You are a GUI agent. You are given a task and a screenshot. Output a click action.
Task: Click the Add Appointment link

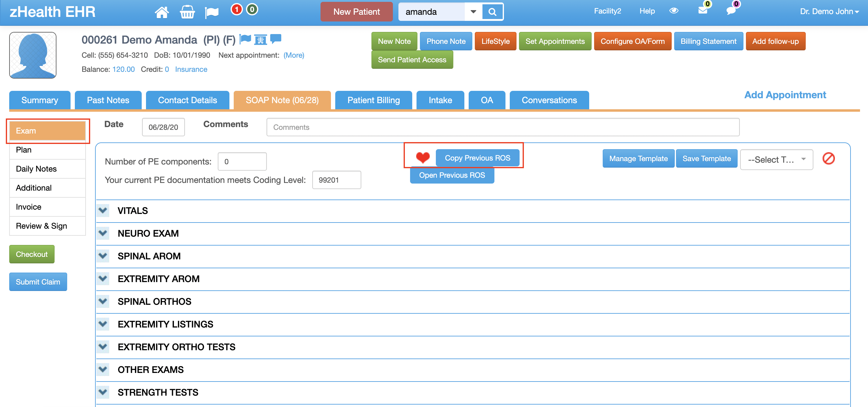pos(785,95)
